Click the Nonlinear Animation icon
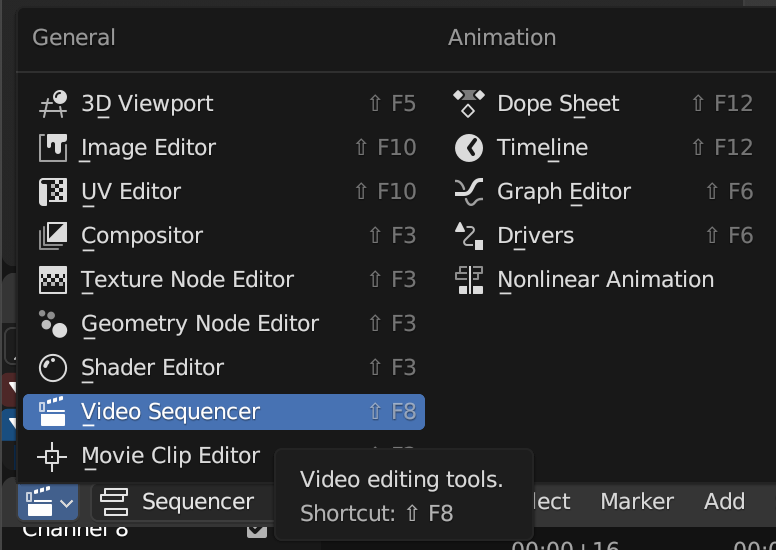The width and height of the screenshot is (776, 550). (x=469, y=280)
